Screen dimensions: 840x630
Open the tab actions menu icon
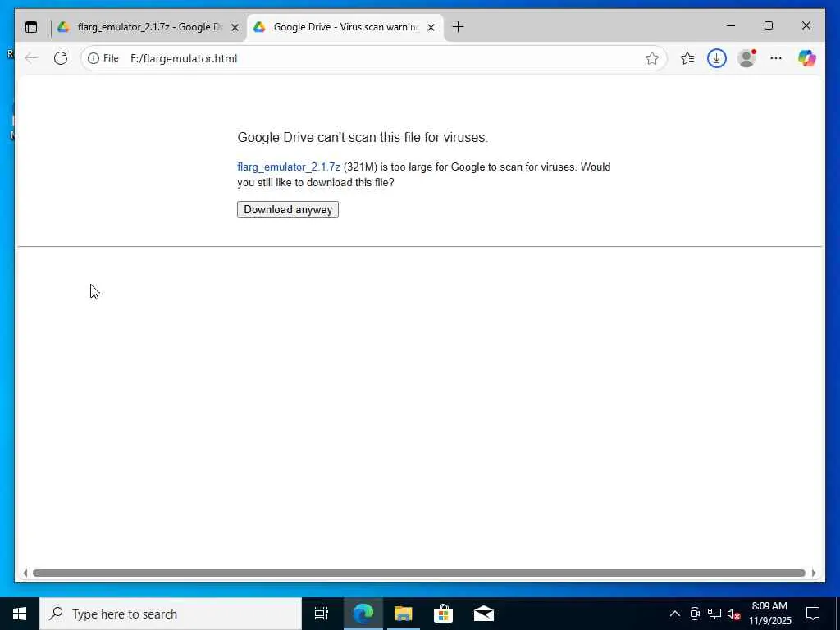pyautogui.click(x=31, y=27)
